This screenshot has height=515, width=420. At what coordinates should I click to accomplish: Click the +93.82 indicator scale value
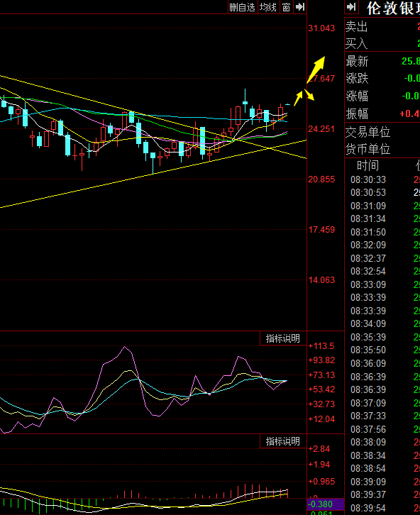(x=321, y=360)
